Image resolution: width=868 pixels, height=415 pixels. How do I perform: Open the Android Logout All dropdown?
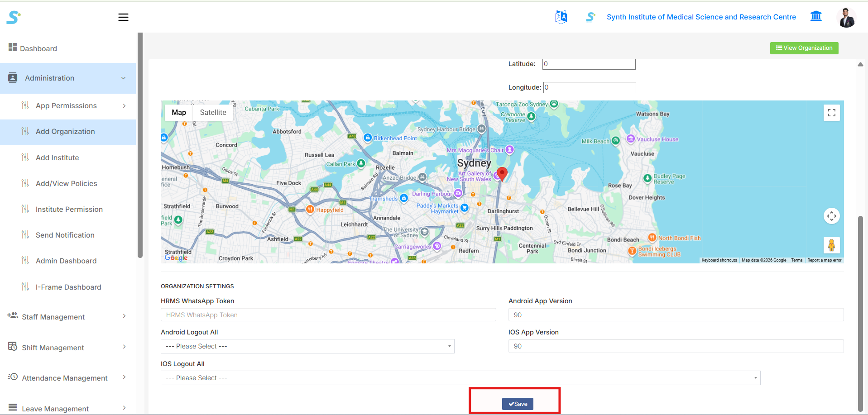click(307, 346)
